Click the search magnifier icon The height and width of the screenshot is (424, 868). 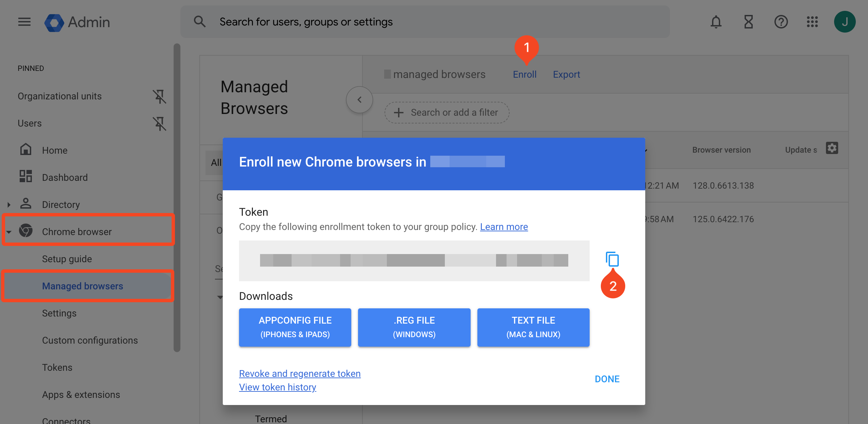[x=200, y=22]
